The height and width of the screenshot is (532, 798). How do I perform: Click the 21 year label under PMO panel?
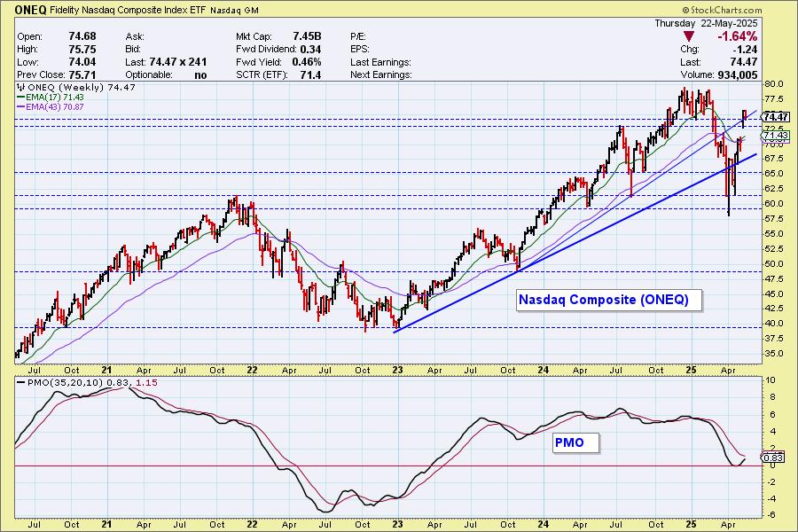tap(107, 524)
